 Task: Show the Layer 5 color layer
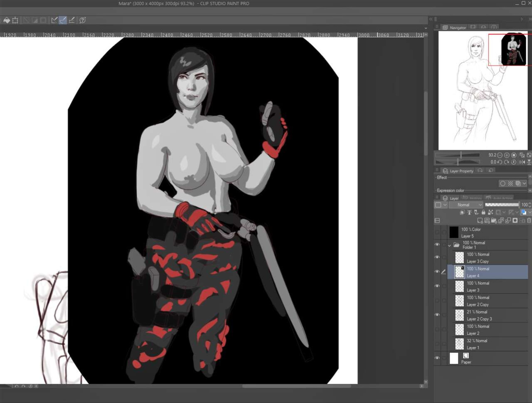point(437,232)
